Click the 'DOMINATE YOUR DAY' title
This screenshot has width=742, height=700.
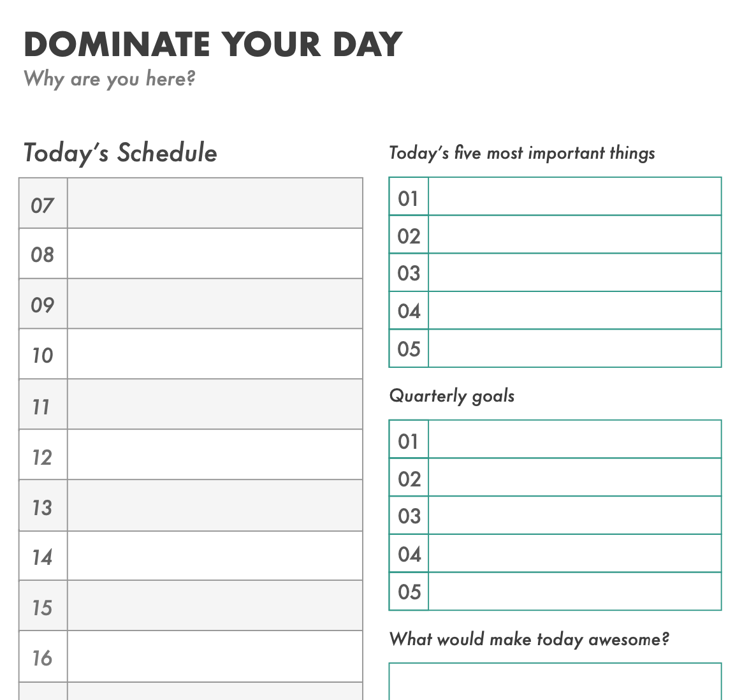pos(213,44)
